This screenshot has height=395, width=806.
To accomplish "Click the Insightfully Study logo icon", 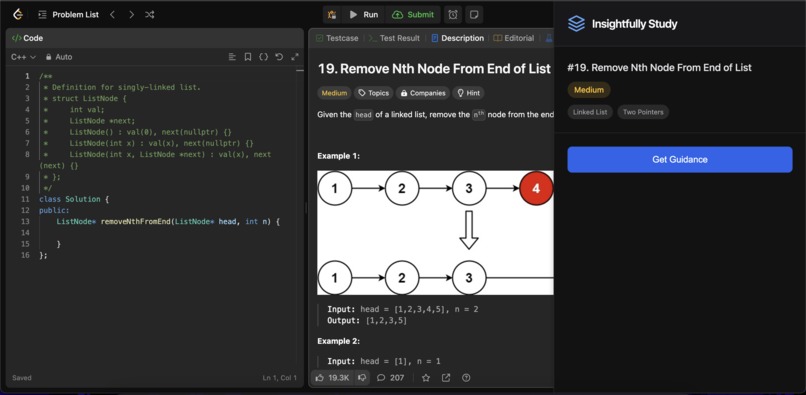I will click(x=576, y=24).
